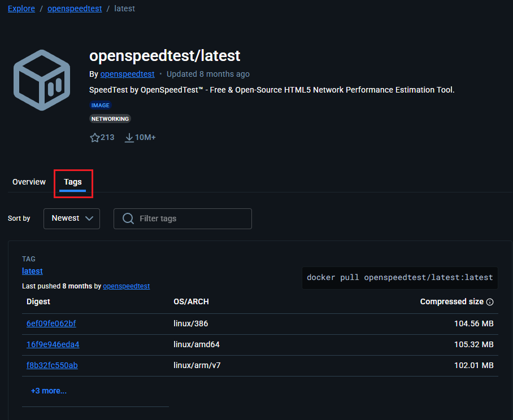Viewport: 513px width, 420px height.
Task: Select the Tags tab
Action: pos(73,182)
